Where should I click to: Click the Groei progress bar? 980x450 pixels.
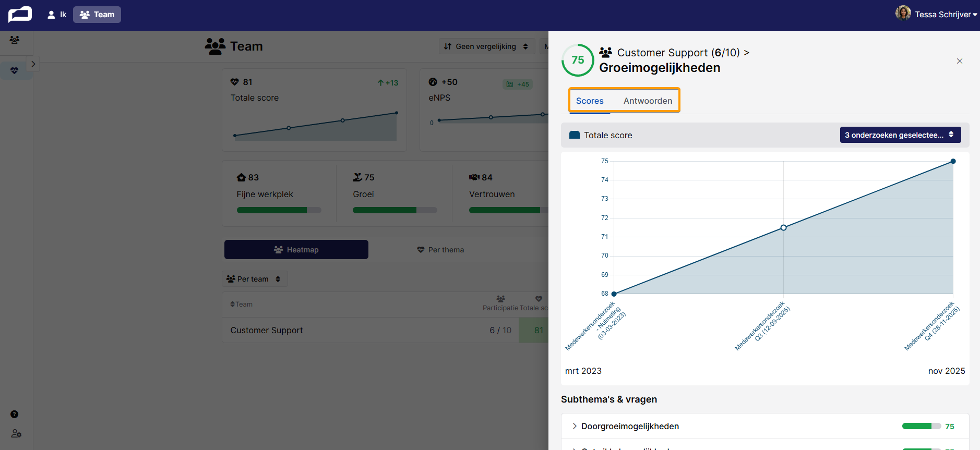395,210
